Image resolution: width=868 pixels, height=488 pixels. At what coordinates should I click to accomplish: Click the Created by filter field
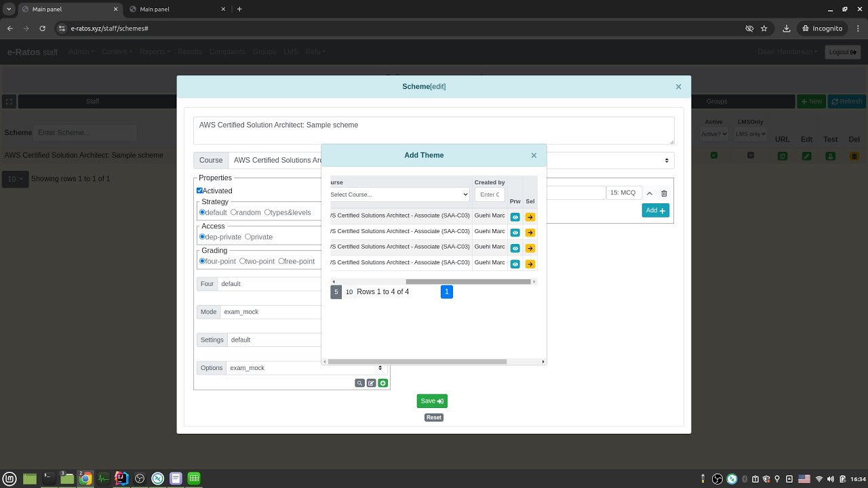[x=490, y=195]
